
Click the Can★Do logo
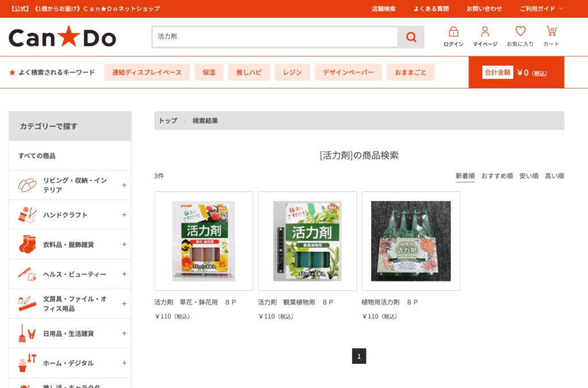tap(63, 37)
